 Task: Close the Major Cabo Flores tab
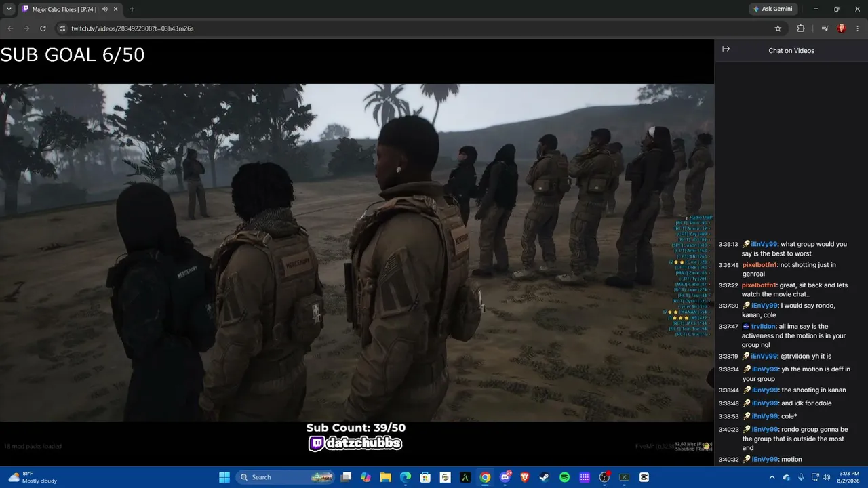[115, 9]
